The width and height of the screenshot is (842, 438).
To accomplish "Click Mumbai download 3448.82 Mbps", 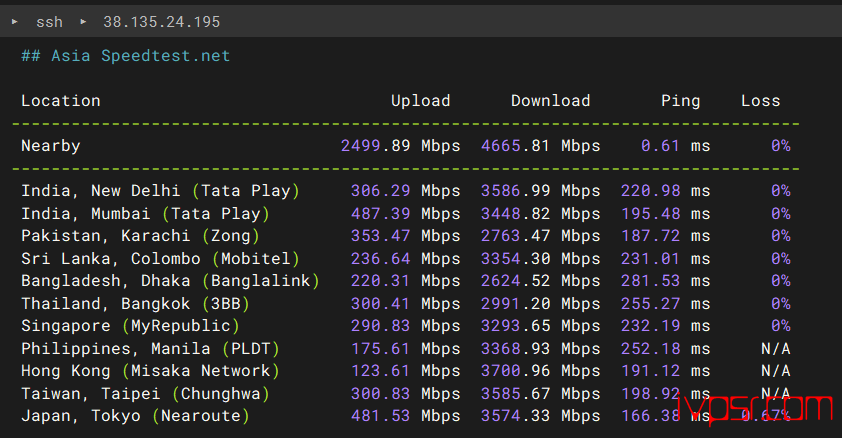I will click(x=541, y=214).
